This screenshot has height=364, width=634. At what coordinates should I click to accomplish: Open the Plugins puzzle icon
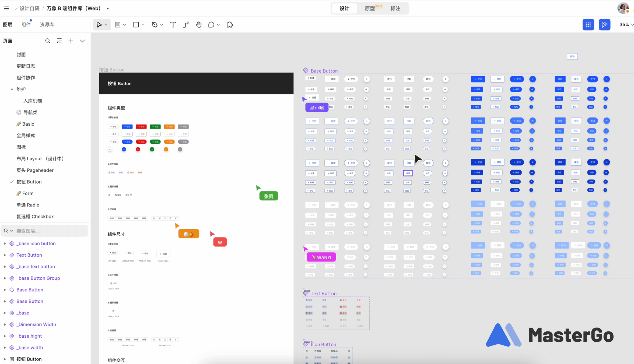coord(230,25)
